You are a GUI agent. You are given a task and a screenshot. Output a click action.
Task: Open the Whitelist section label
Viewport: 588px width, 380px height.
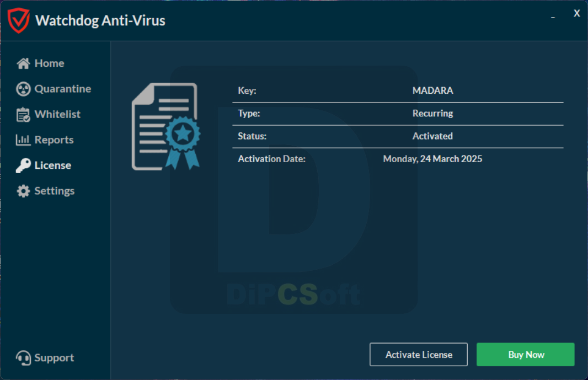click(x=58, y=114)
